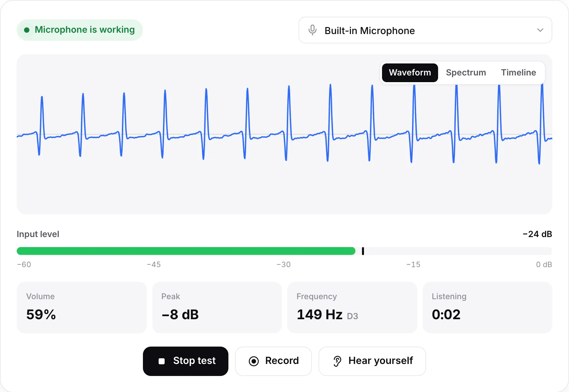Viewport: 569px width, 392px height.
Task: Click the Listening 0:02 timer
Action: 446,315
